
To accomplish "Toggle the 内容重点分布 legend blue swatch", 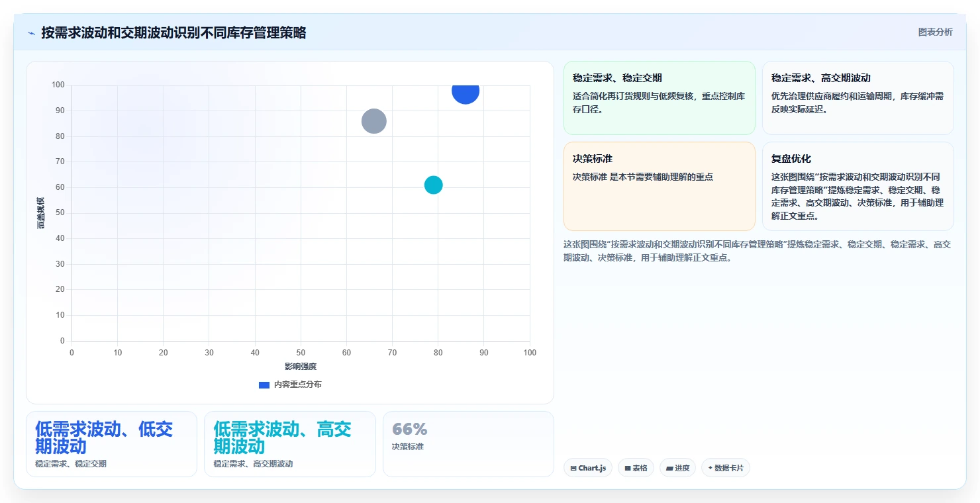I will click(x=264, y=385).
